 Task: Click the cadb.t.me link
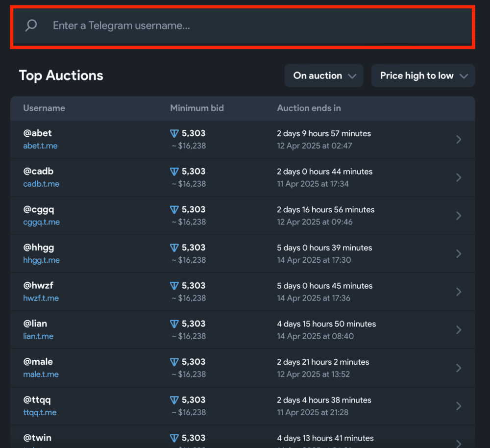(x=41, y=184)
